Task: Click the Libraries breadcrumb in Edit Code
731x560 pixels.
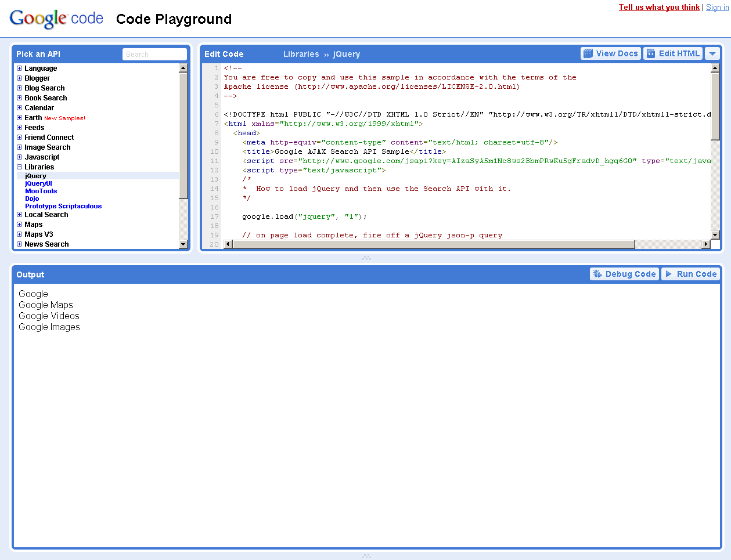Action: (301, 54)
